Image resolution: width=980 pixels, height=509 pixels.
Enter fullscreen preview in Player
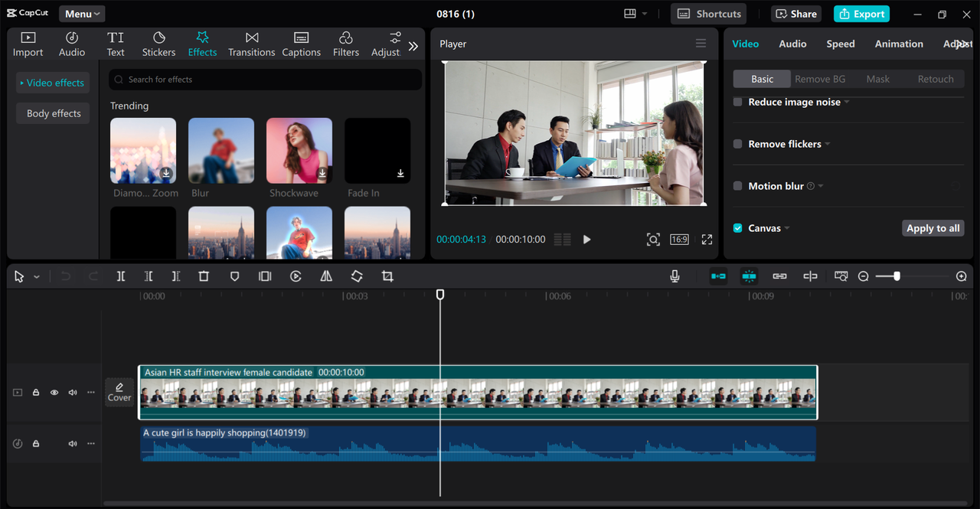point(707,240)
